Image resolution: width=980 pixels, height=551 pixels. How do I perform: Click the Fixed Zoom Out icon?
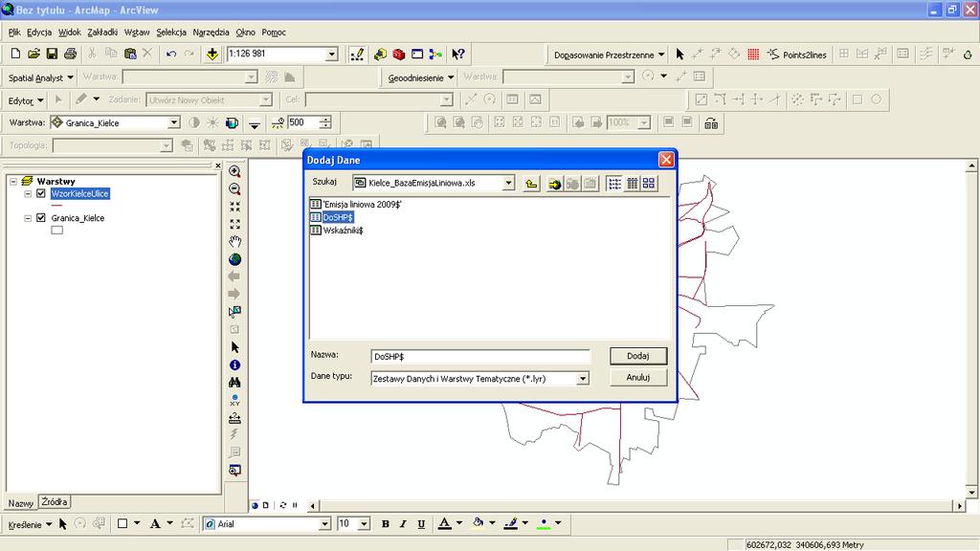[x=235, y=224]
